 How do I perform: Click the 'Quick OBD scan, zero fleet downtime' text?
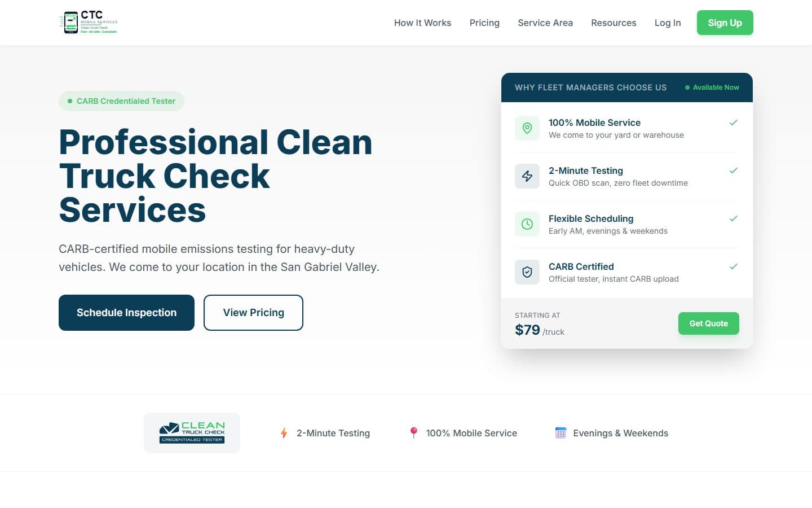618,183
